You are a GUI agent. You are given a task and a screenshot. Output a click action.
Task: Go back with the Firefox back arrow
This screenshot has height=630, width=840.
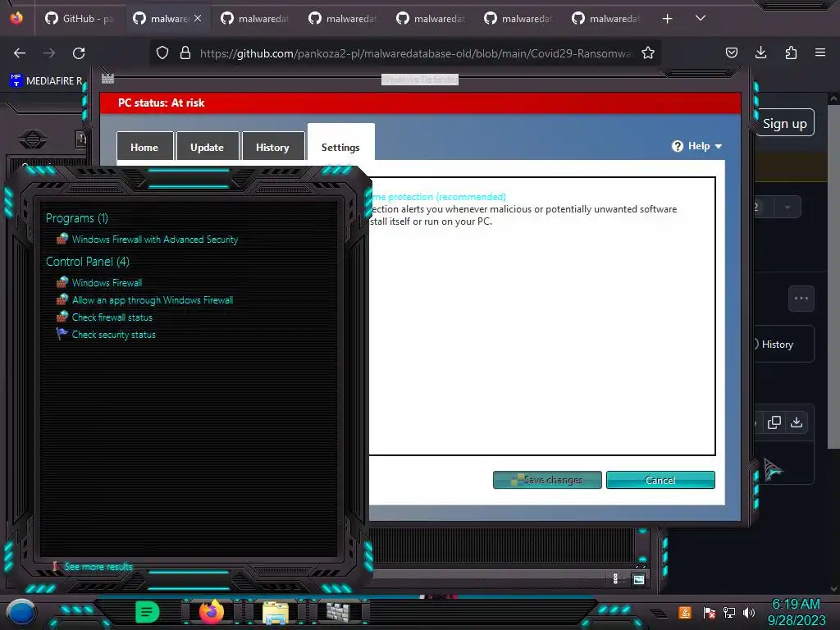tap(20, 53)
